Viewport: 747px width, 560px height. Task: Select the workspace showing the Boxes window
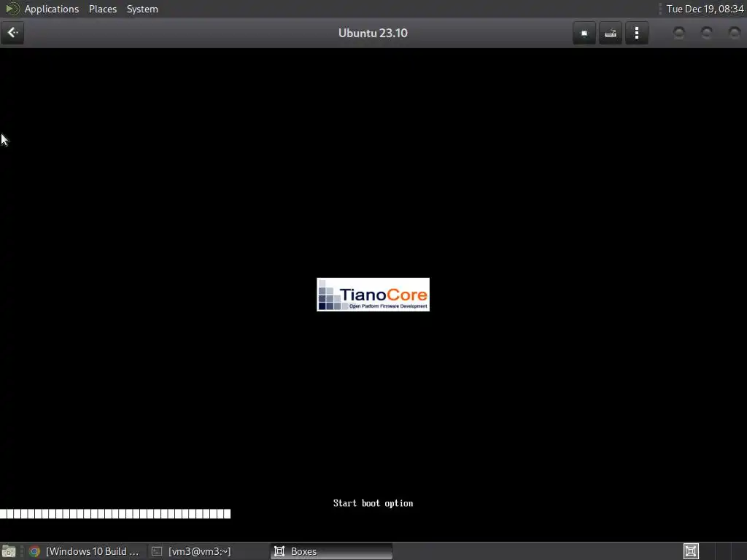point(691,551)
